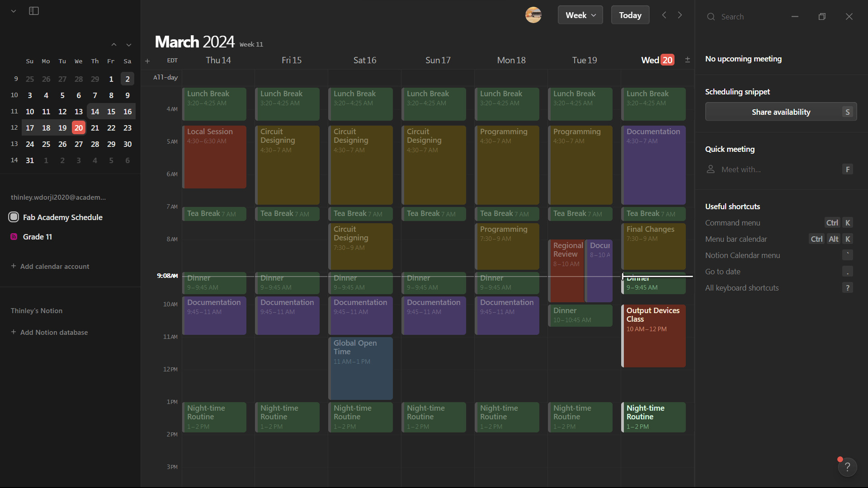Viewport: 868px width, 488px height.
Task: Toggle Fab Academy Schedule calendar visibility
Action: 14,217
